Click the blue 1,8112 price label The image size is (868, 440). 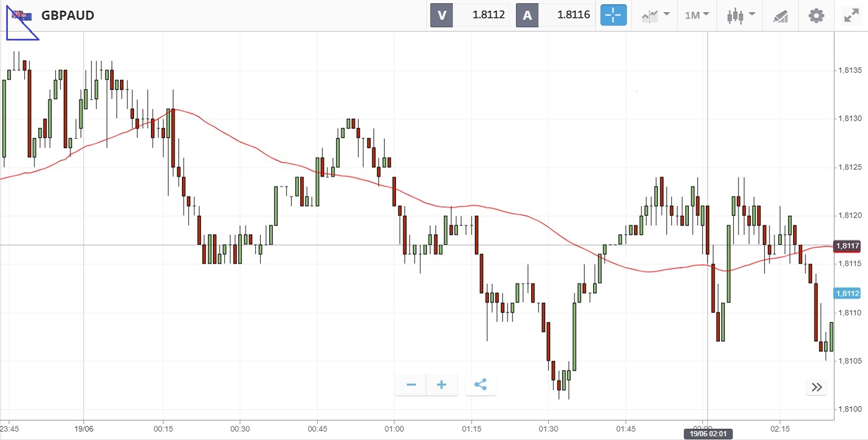click(x=847, y=293)
